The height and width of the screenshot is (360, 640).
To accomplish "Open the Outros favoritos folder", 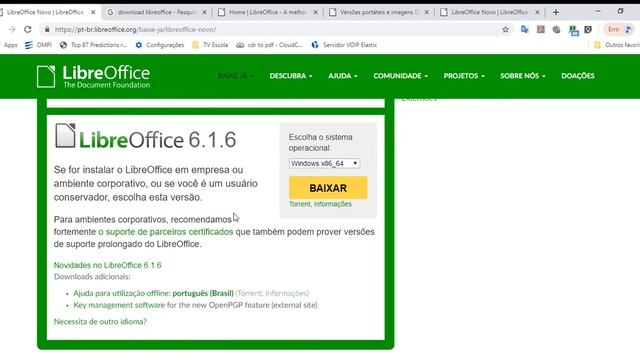I will pos(617,45).
